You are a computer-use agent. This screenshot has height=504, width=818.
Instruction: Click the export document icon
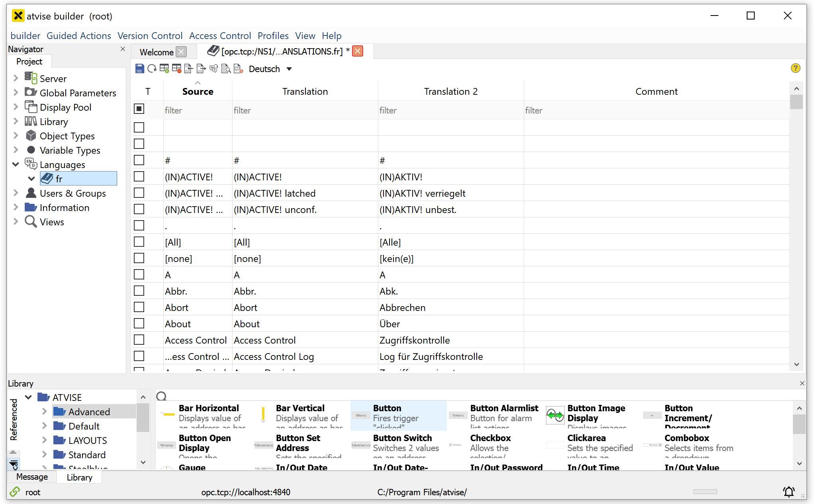[x=201, y=69]
